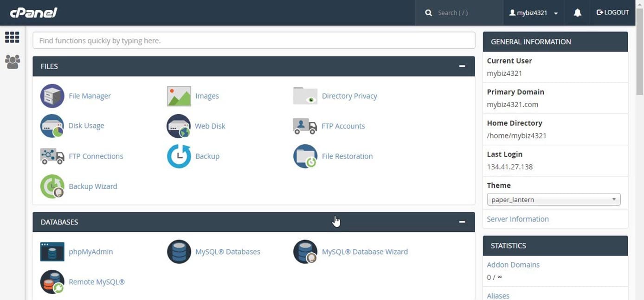Open the mybiz4321 user menu
Screen dimensions: 644x300
(534, 13)
